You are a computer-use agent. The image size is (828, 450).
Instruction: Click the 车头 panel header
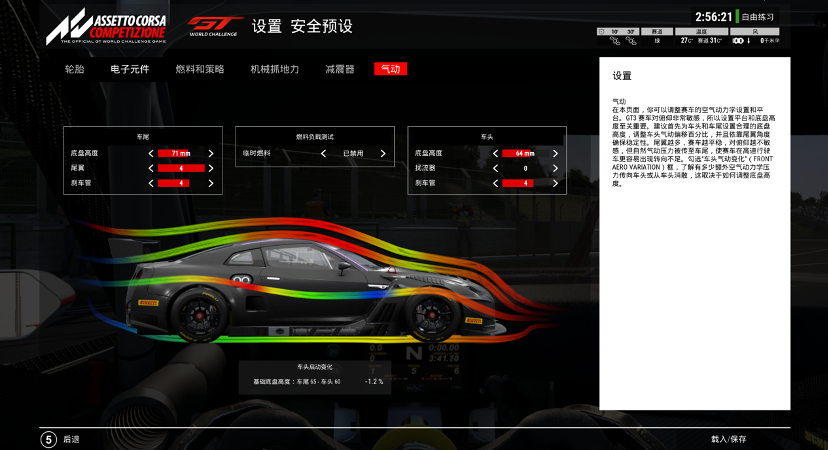point(487,137)
